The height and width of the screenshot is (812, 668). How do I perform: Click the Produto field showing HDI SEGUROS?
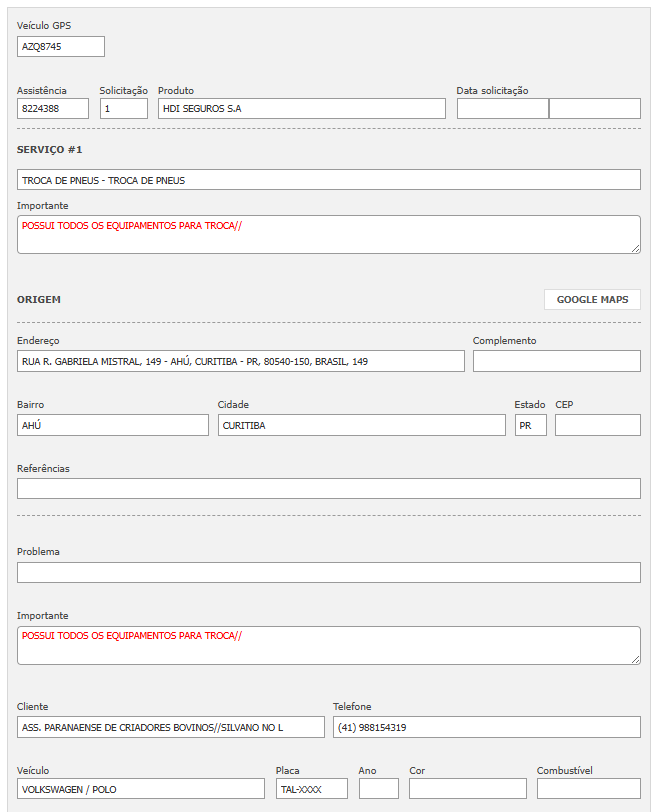point(301,108)
